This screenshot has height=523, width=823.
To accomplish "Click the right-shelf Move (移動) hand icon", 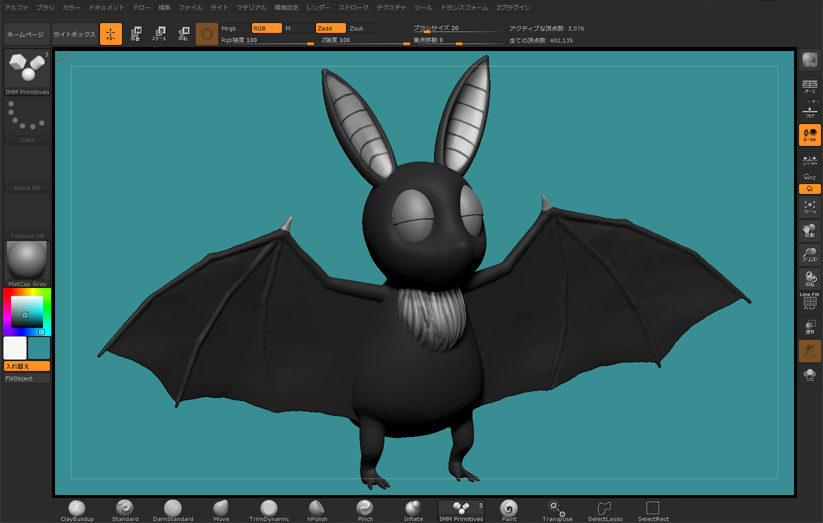I will 809,231.
